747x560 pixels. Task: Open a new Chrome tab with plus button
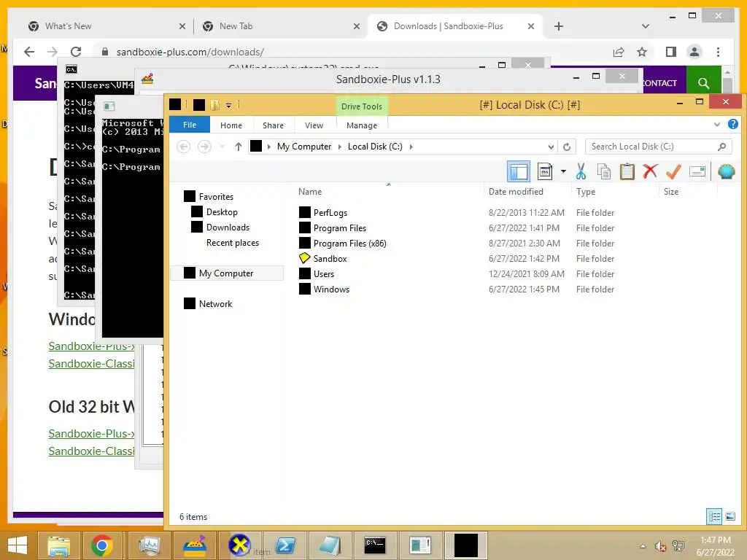pyautogui.click(x=559, y=26)
